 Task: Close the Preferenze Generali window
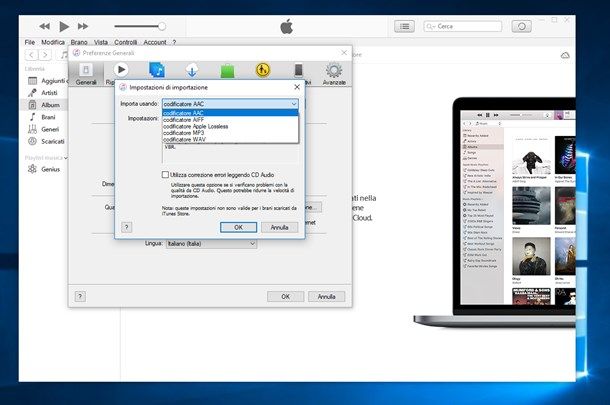click(x=344, y=53)
